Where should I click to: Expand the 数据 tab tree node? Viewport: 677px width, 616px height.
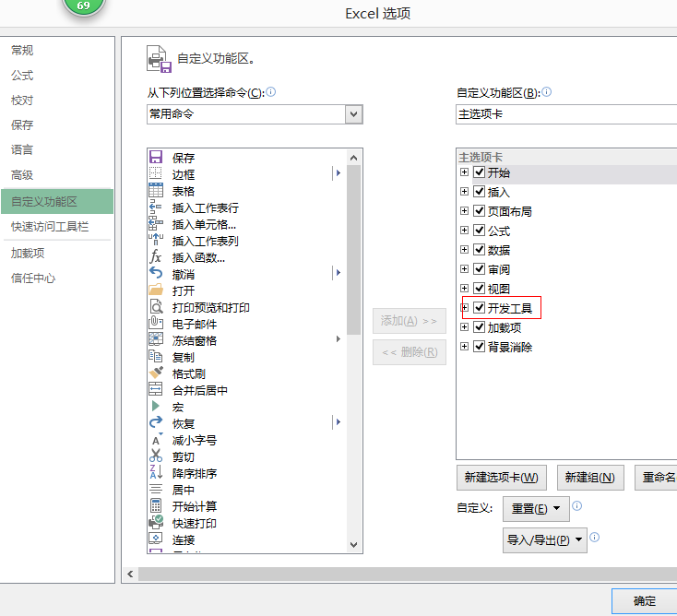464,250
